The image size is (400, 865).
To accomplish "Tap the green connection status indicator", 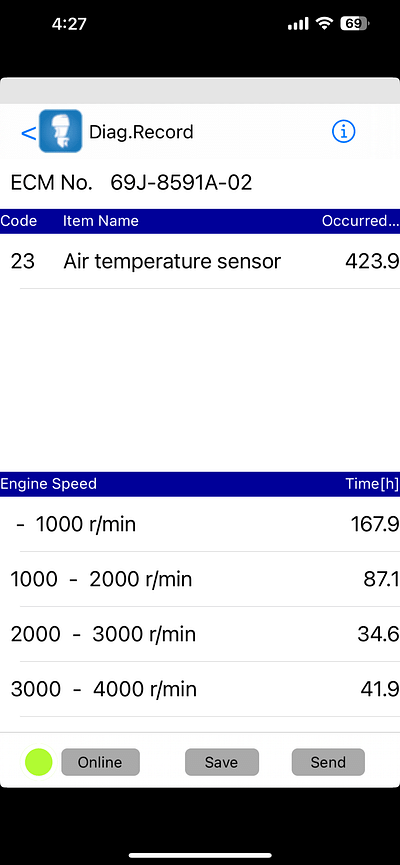I will (x=39, y=762).
